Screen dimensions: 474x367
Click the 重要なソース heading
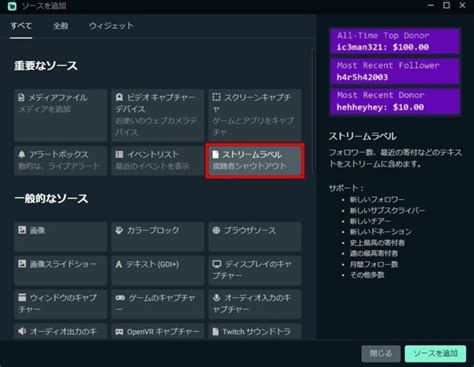pyautogui.click(x=46, y=66)
